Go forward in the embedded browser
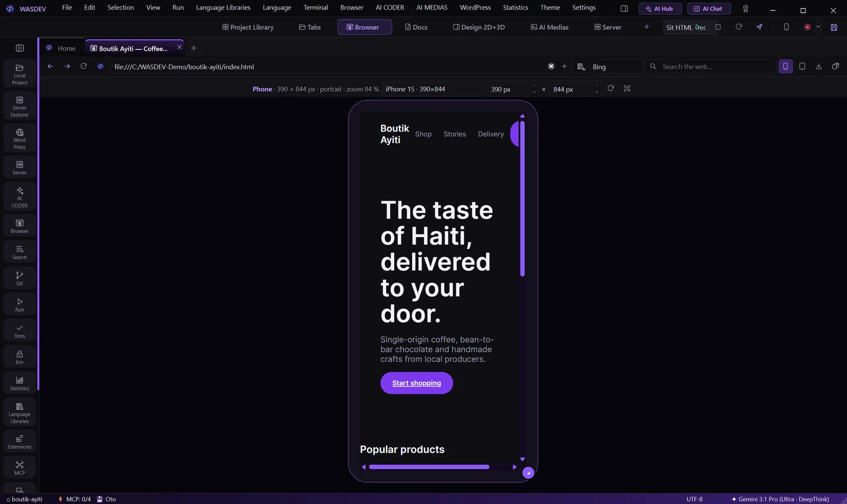This screenshot has width=847, height=504. [x=67, y=66]
